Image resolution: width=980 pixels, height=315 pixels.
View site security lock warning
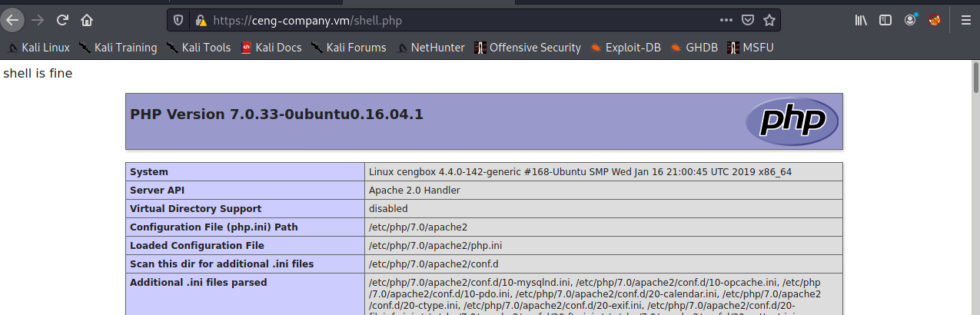coord(201,20)
